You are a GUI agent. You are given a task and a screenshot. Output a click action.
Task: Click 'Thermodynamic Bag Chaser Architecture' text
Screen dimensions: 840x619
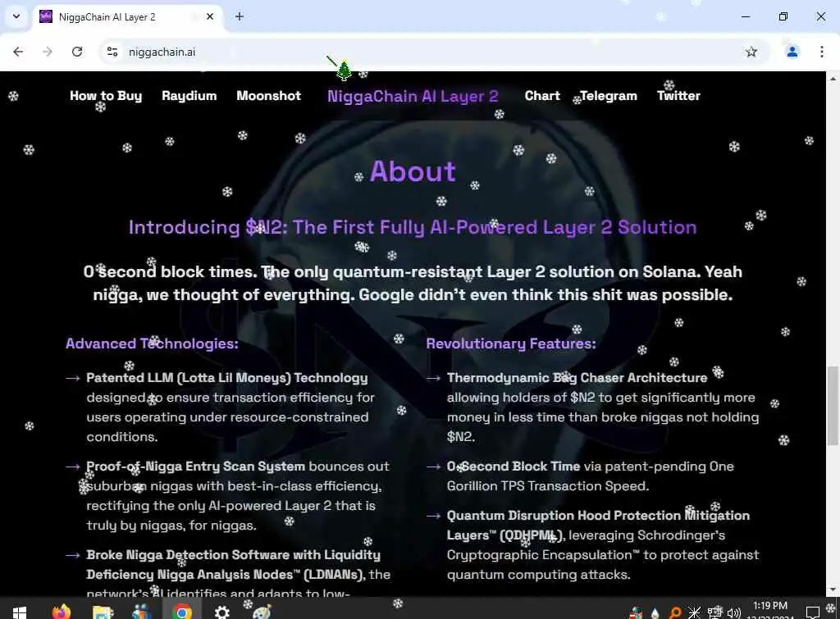(x=577, y=378)
